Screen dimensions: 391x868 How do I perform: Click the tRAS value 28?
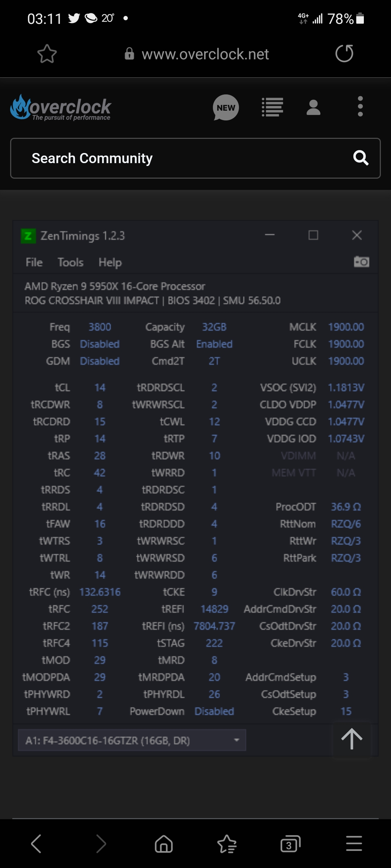point(100,456)
